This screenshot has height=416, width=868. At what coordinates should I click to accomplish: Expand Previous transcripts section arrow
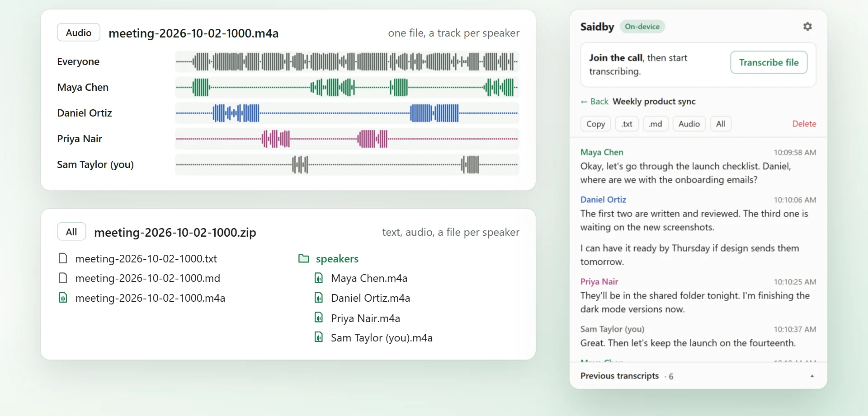tap(812, 376)
